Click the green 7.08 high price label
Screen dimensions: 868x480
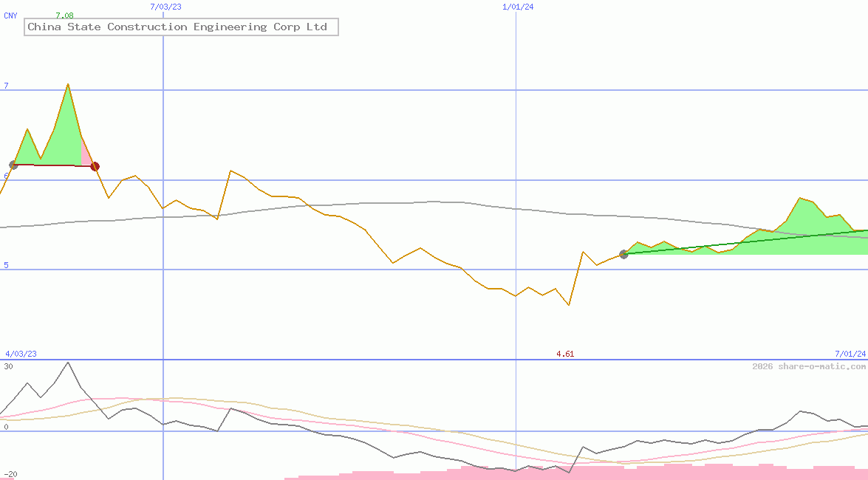[65, 16]
